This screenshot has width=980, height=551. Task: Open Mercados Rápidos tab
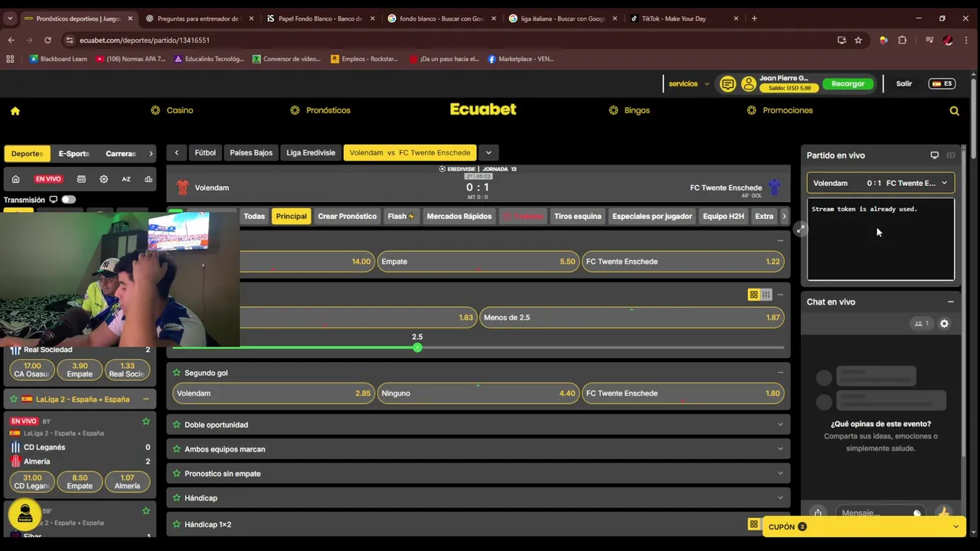[x=459, y=217]
